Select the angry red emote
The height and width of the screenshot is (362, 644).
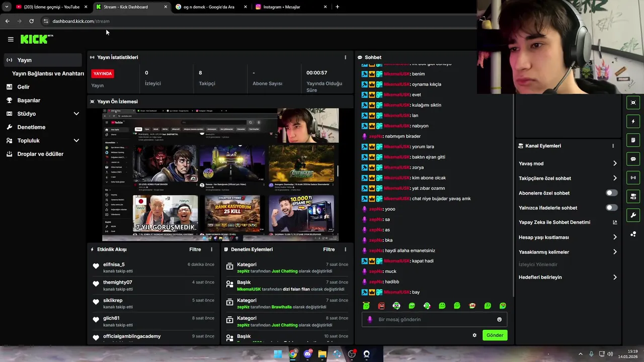[381, 306]
